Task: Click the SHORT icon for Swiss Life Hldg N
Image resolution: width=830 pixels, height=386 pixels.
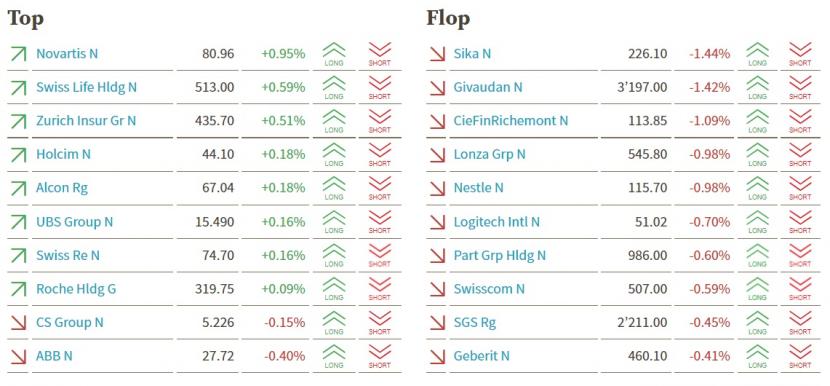Action: click(x=380, y=87)
